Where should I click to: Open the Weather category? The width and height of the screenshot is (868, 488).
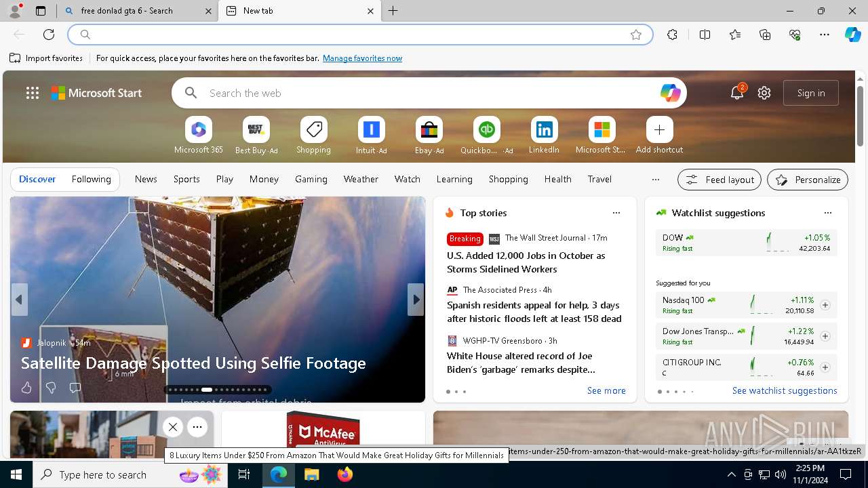point(361,179)
